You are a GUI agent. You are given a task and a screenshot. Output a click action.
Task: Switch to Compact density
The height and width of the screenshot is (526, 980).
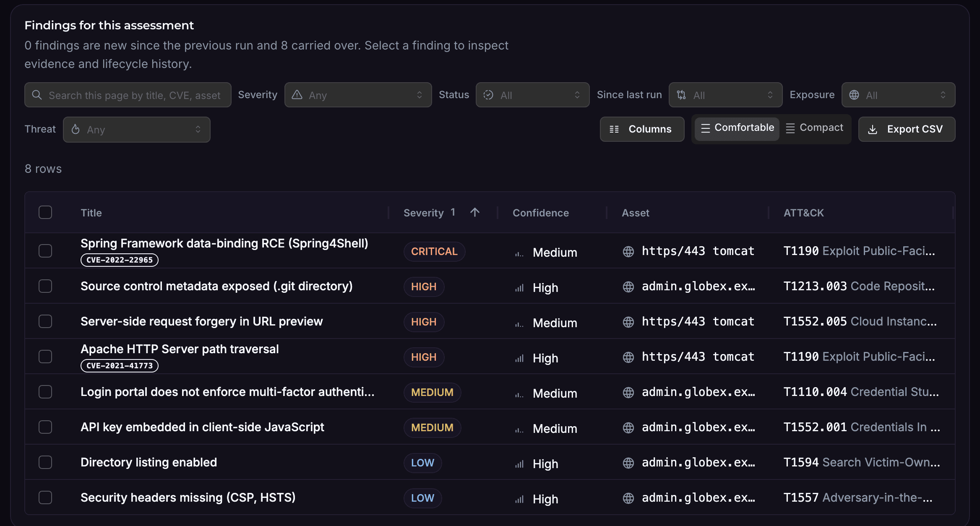point(814,128)
